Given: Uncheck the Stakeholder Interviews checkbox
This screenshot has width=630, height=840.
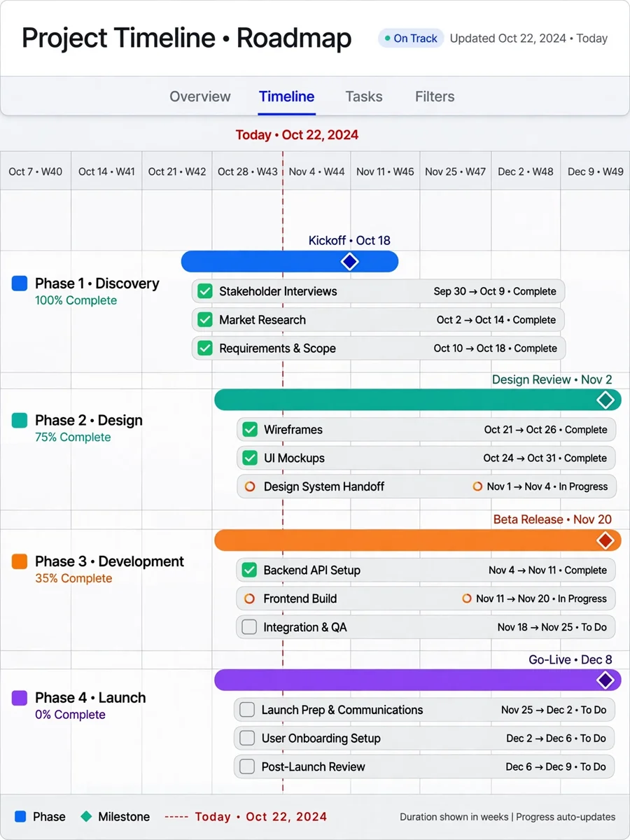Looking at the screenshot, I should (205, 291).
